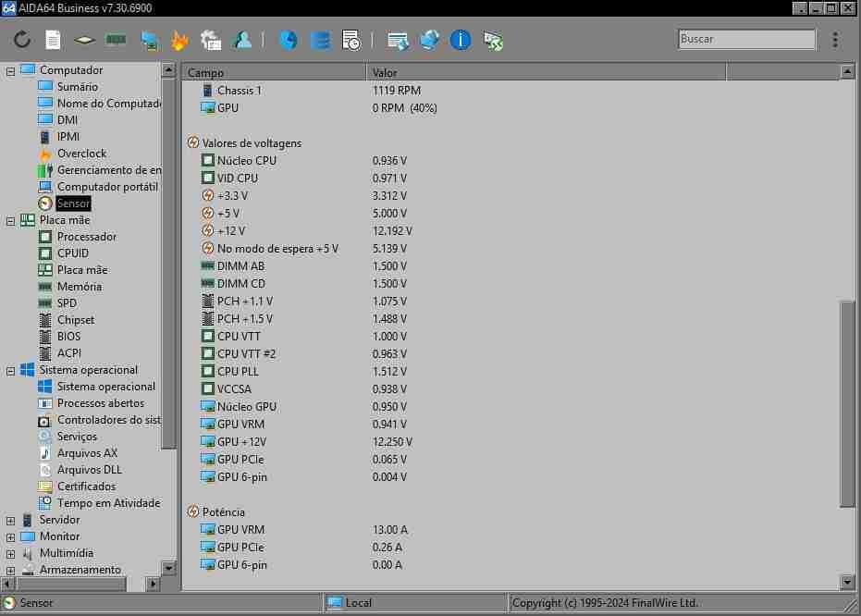Select Sumário in the tree
Screen dimensions: 861x616
tap(78, 87)
